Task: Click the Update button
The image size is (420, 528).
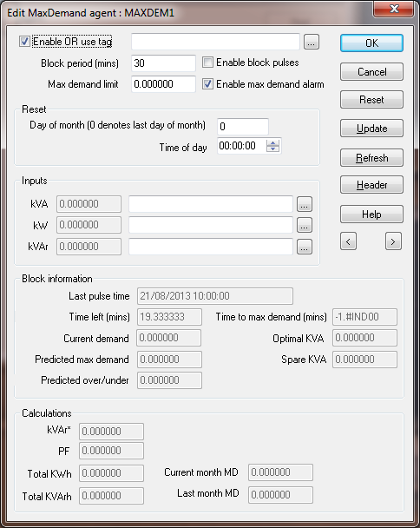Action: tap(371, 129)
